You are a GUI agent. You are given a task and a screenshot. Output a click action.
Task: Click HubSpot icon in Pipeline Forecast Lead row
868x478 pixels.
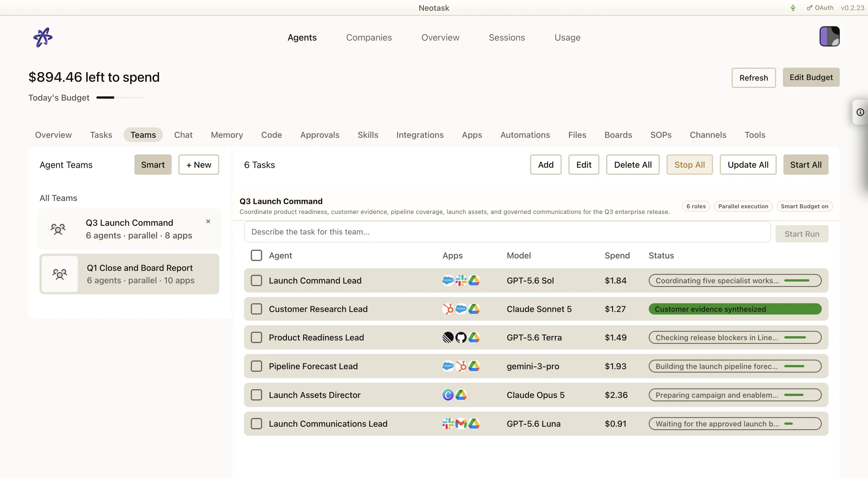(461, 366)
